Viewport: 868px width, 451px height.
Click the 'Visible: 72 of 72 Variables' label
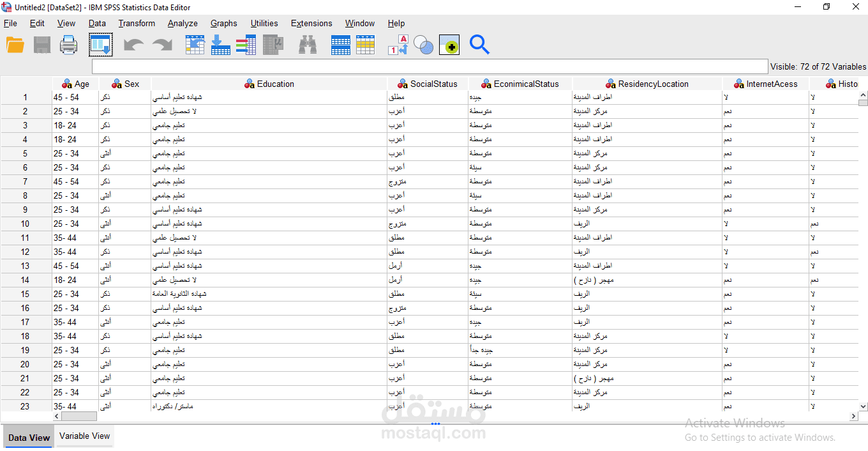point(818,66)
